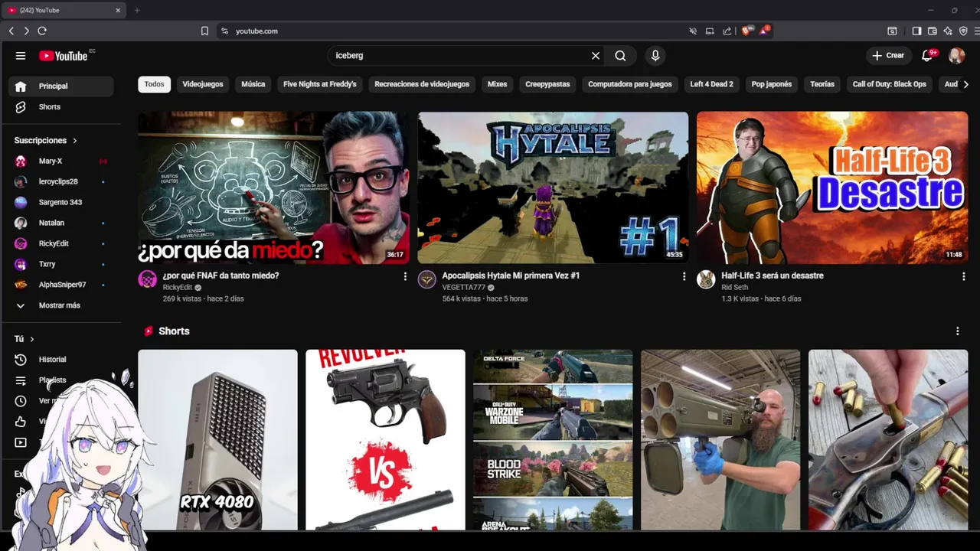Select the Mixes filter chip
The image size is (980, 551).
[498, 84]
